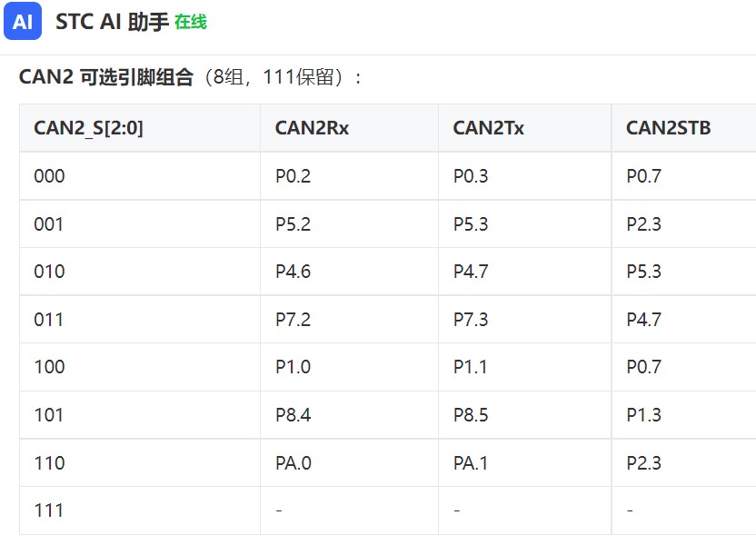Click the STC AI 助手 title
Viewport: 756px width, 545px height.
(112, 22)
